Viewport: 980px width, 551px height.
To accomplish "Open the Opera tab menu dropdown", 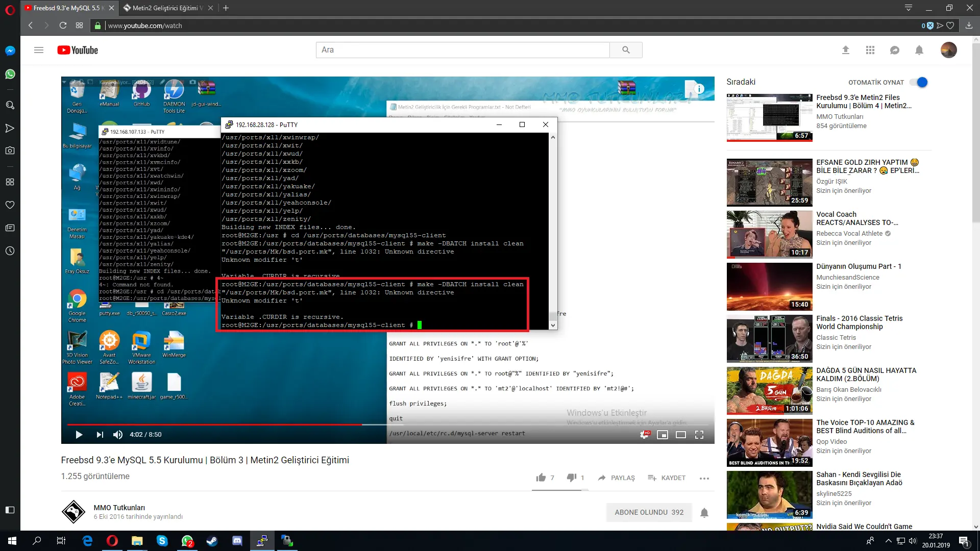I will (909, 8).
